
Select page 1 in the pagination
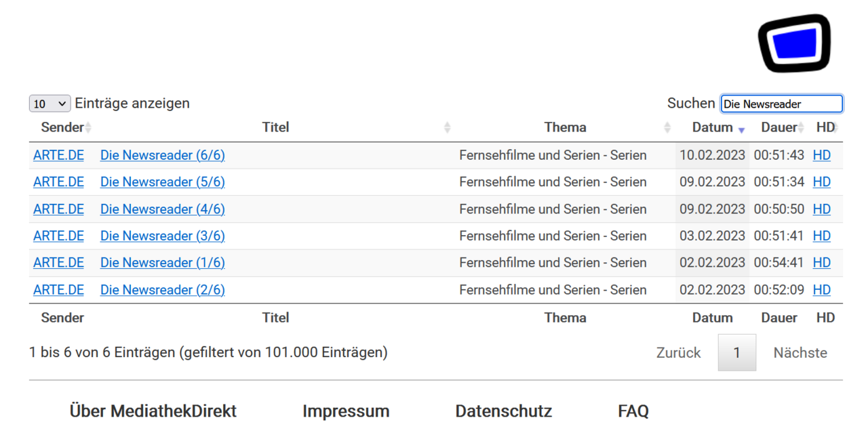point(736,352)
